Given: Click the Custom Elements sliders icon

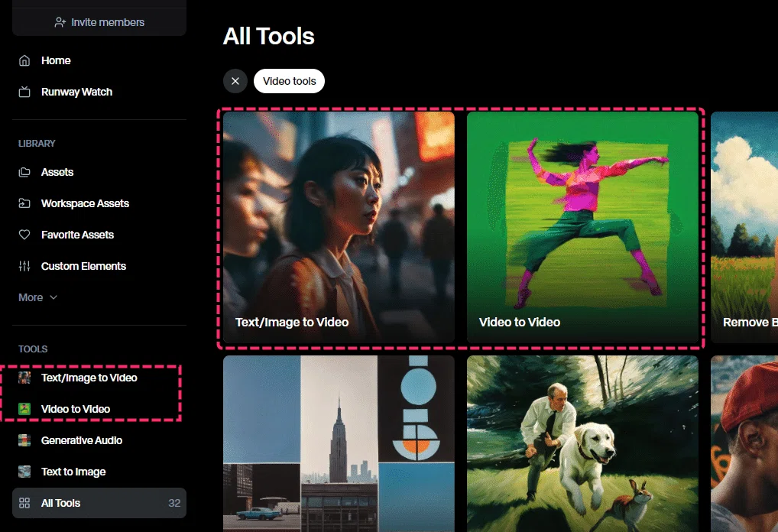Looking at the screenshot, I should click(x=24, y=266).
